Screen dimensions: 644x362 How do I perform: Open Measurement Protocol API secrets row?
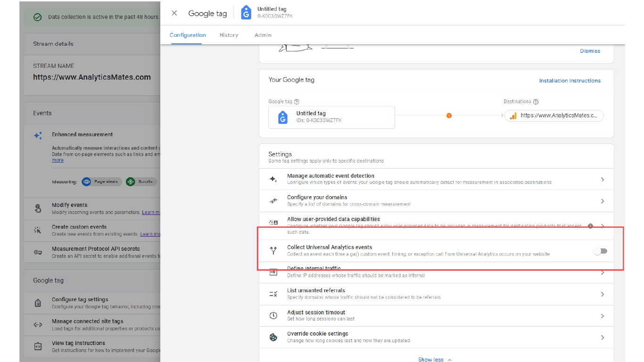tap(92, 252)
